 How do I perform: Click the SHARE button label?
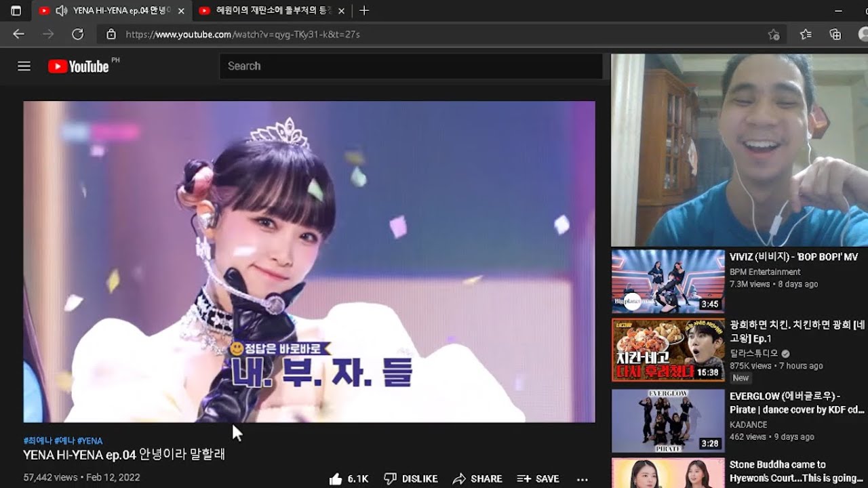click(x=486, y=479)
